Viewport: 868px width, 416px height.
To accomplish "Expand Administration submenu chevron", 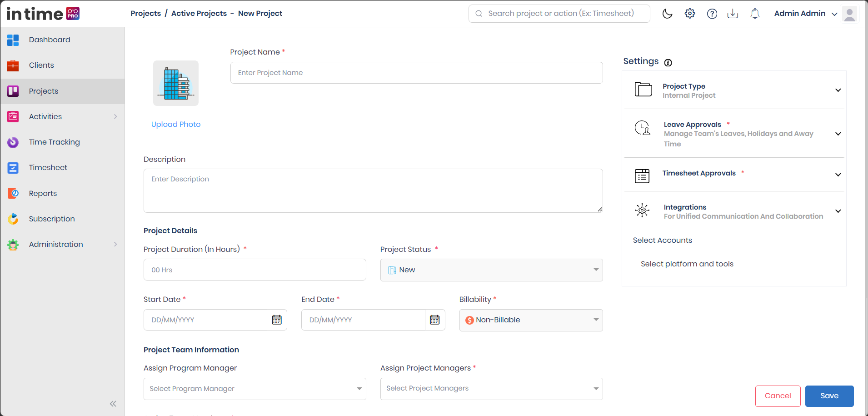I will 115,245.
